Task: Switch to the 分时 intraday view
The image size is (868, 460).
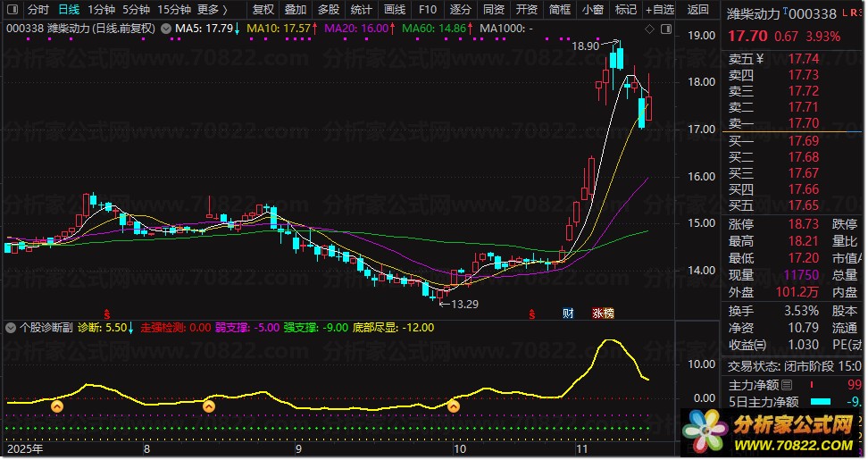Action: (x=38, y=10)
